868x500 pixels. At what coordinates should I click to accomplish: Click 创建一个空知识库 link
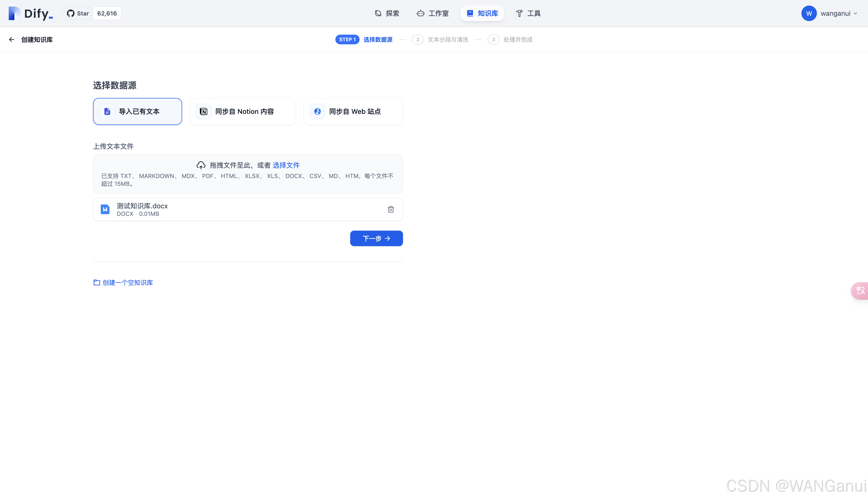point(123,282)
